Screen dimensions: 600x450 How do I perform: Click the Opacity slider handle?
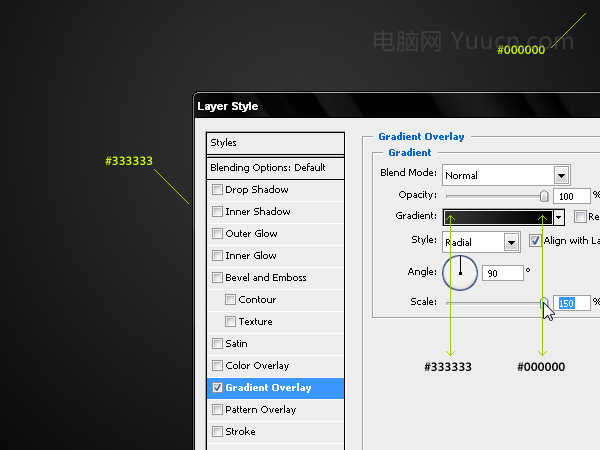coord(544,196)
